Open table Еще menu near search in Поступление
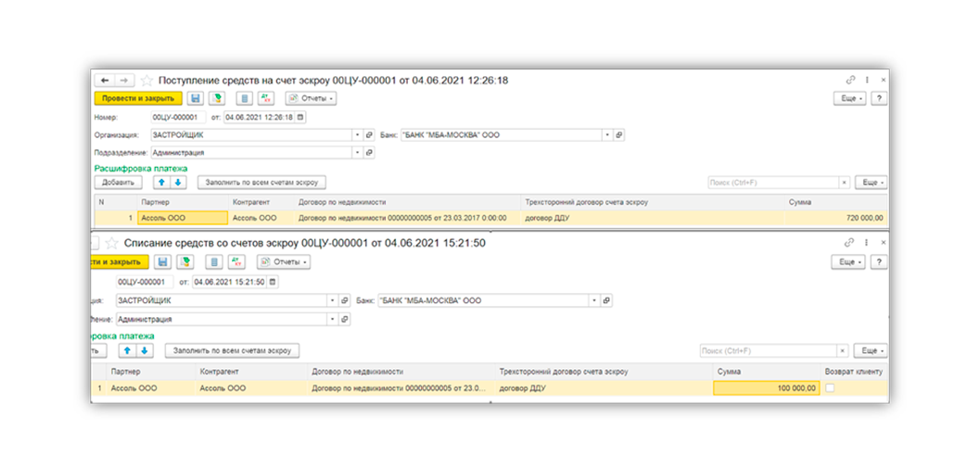Viewport: 980px width, 470px height. [x=872, y=183]
